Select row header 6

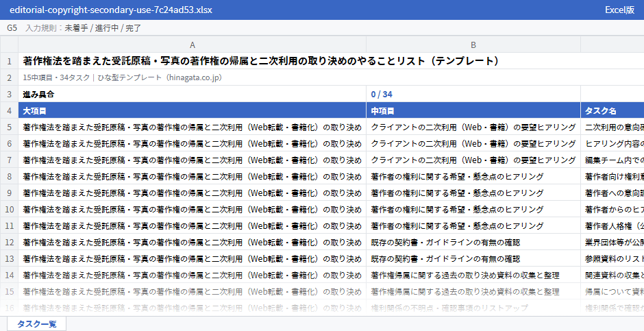click(9, 143)
